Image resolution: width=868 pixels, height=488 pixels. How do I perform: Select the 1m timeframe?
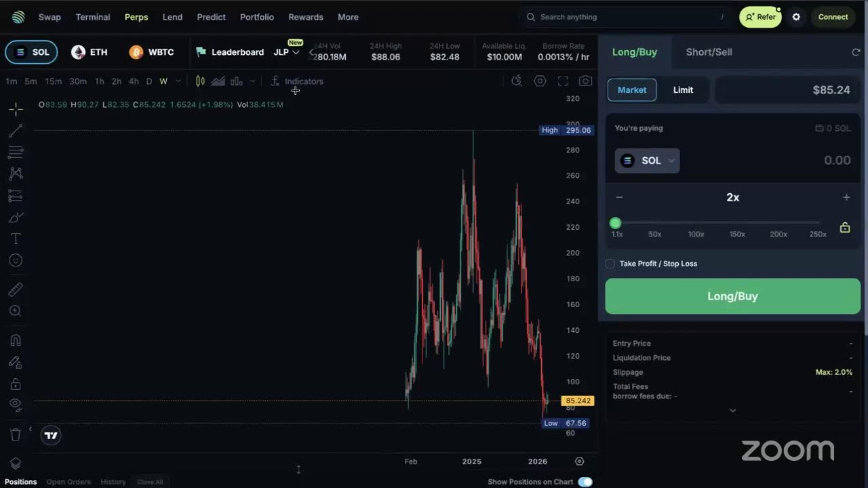(12, 81)
